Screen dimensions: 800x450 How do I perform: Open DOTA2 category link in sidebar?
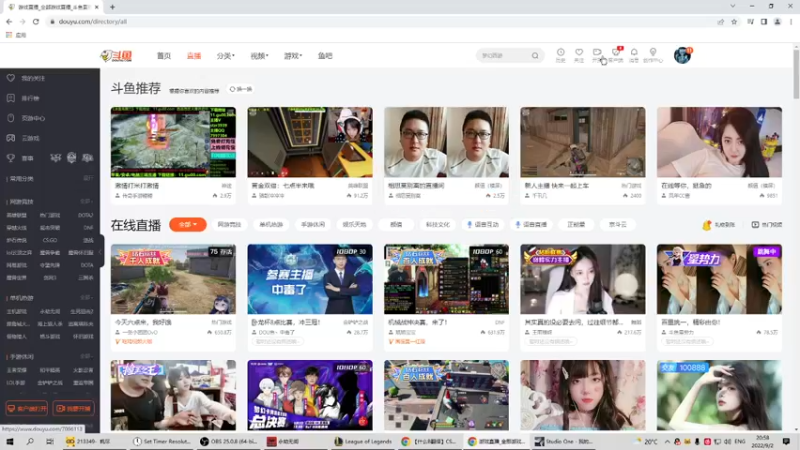pyautogui.click(x=86, y=215)
